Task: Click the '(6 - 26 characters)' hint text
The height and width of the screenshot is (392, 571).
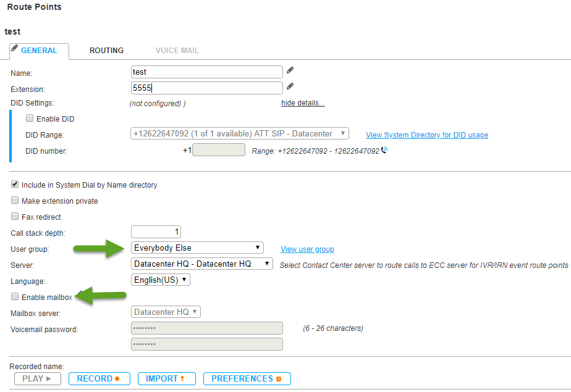Action: [x=333, y=328]
